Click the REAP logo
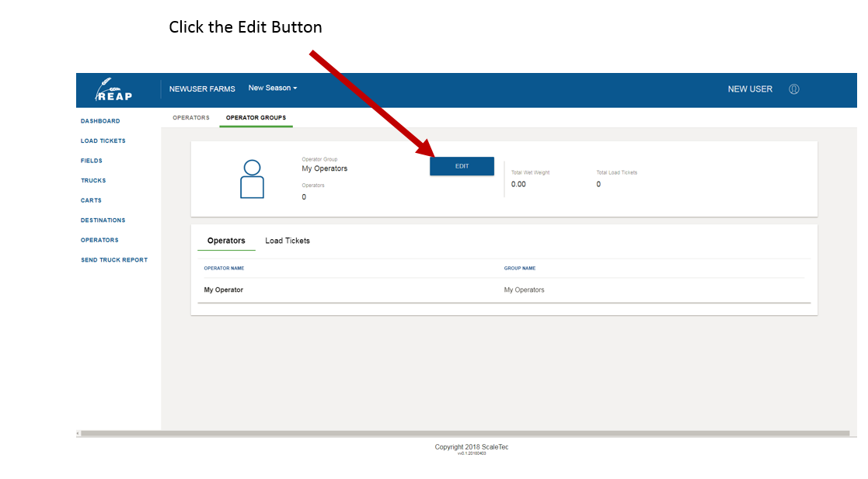The width and height of the screenshot is (868, 479). tap(113, 89)
